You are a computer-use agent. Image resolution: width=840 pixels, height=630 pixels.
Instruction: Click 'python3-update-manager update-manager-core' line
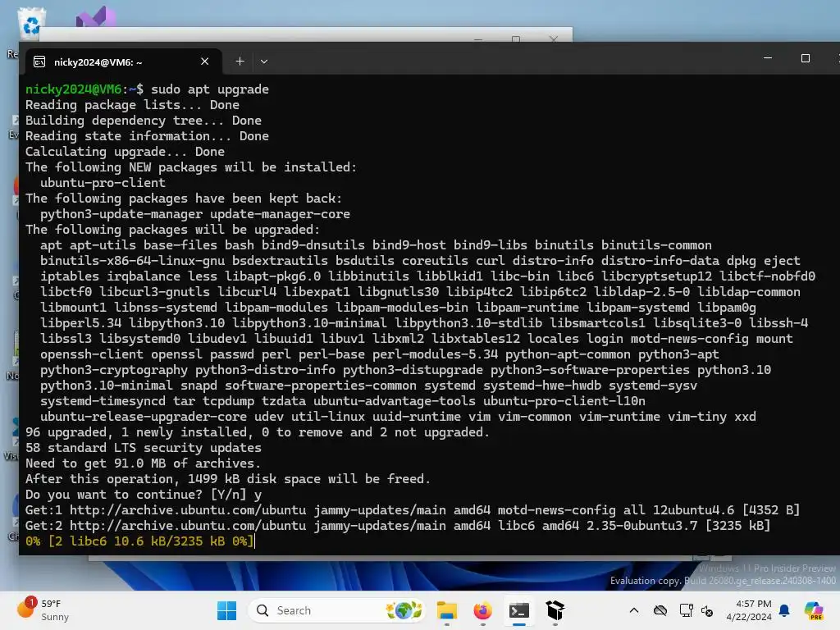[195, 214]
